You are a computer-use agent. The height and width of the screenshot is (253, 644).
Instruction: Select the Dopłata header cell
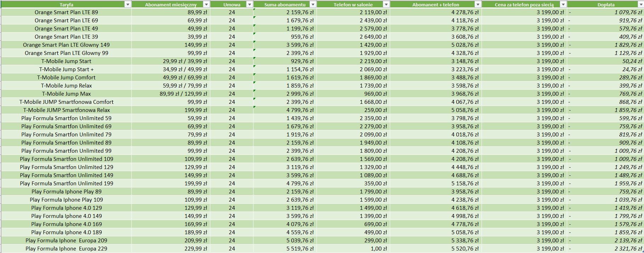click(606, 5)
